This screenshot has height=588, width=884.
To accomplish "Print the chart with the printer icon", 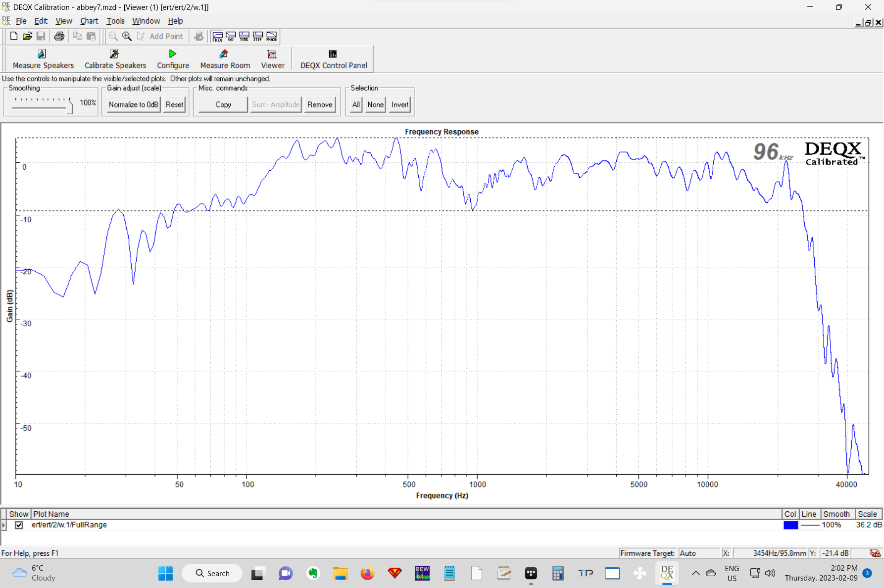I will 59,36.
